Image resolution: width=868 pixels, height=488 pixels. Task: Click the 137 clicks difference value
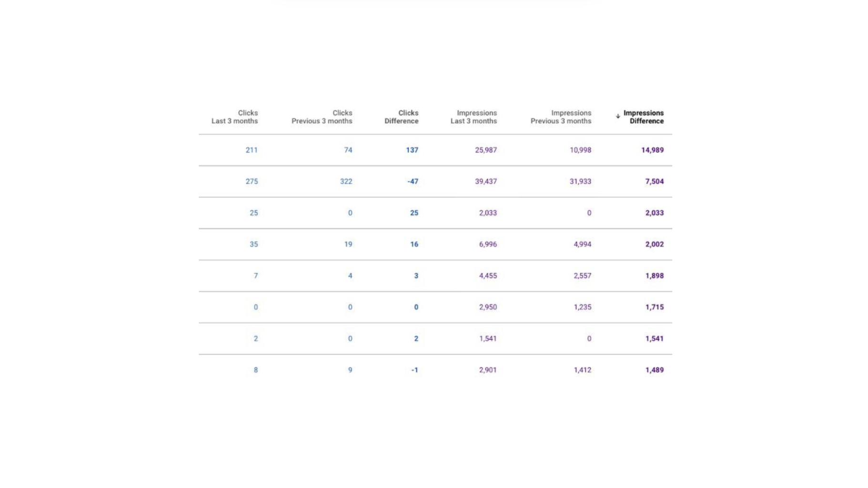[412, 150]
